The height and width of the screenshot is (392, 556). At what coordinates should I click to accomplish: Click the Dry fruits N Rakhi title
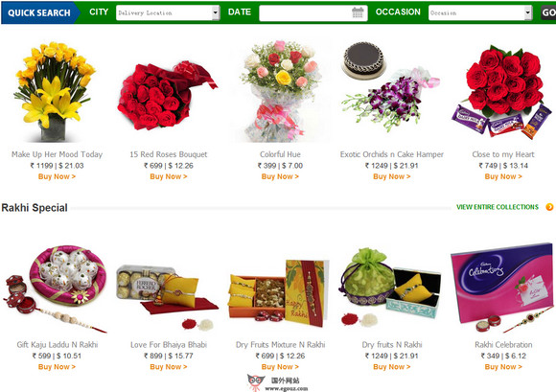coord(392,344)
